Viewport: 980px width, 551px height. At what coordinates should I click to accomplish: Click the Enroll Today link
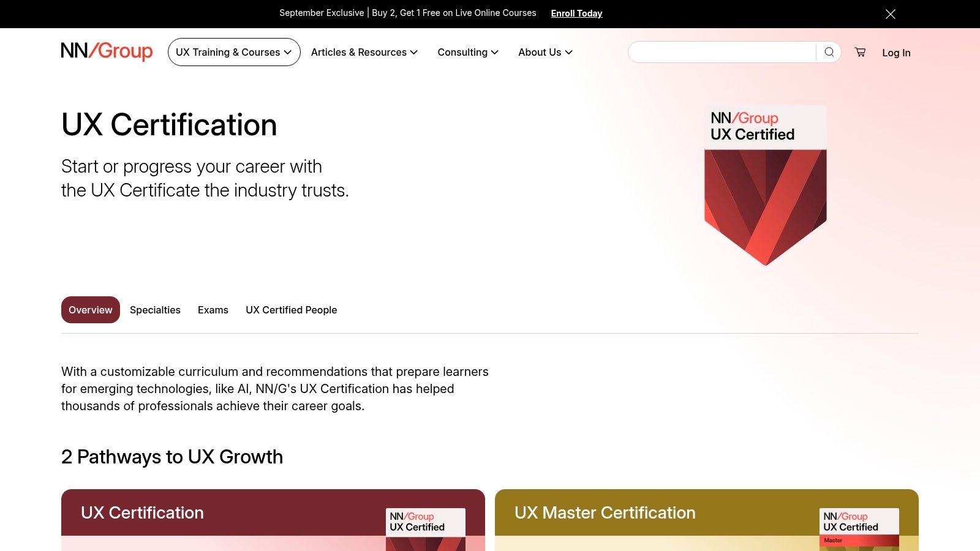pyautogui.click(x=576, y=13)
